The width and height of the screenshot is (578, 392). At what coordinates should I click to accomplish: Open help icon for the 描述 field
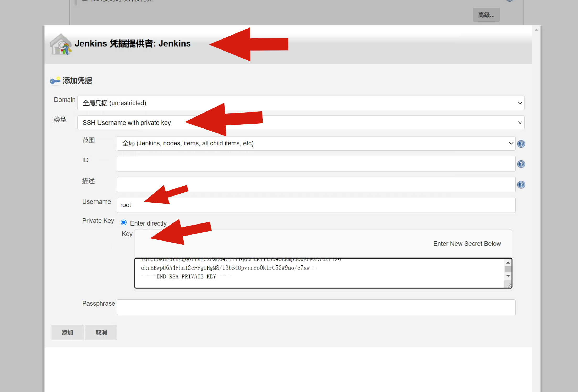click(x=521, y=185)
